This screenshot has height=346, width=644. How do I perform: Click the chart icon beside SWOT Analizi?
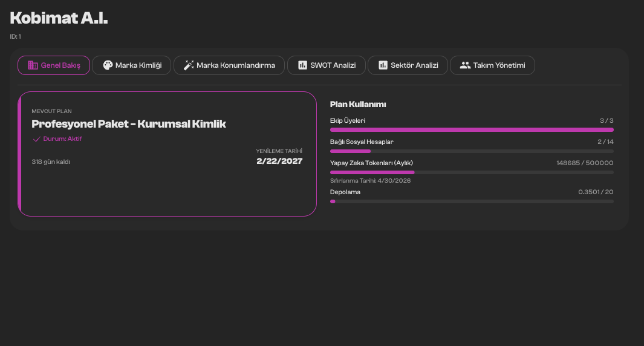click(303, 65)
